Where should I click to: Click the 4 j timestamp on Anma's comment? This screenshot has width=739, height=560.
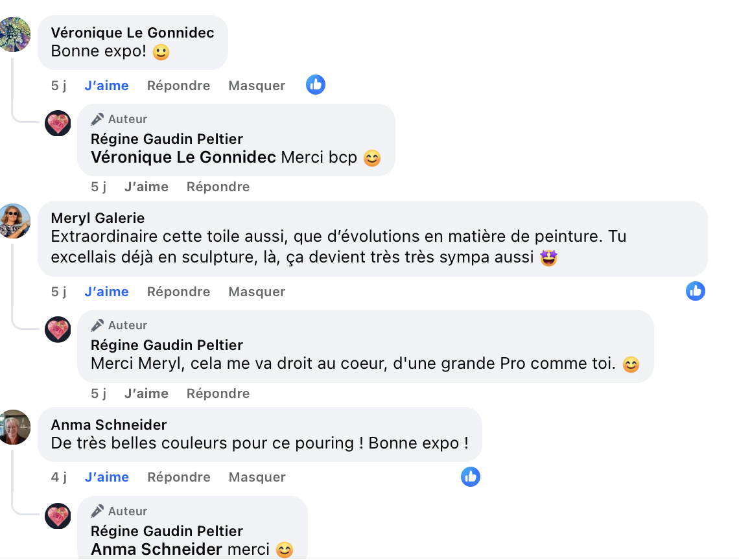tap(58, 477)
